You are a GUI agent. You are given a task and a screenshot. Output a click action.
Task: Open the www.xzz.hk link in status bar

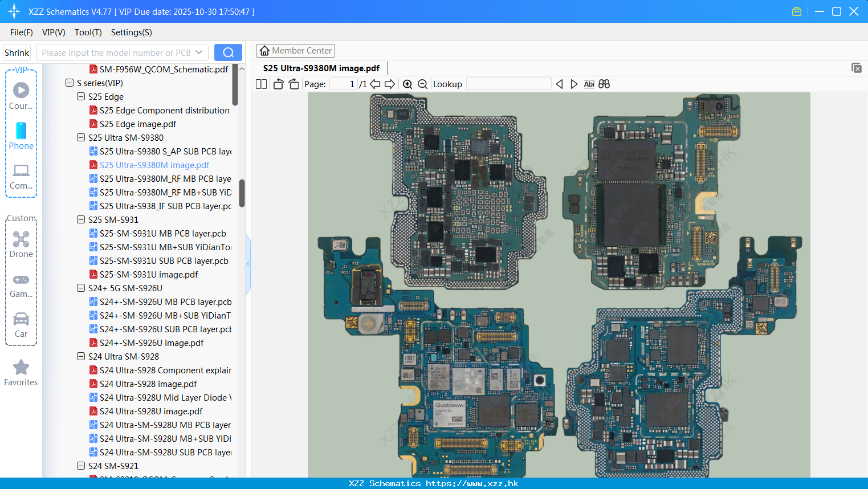pos(472,483)
